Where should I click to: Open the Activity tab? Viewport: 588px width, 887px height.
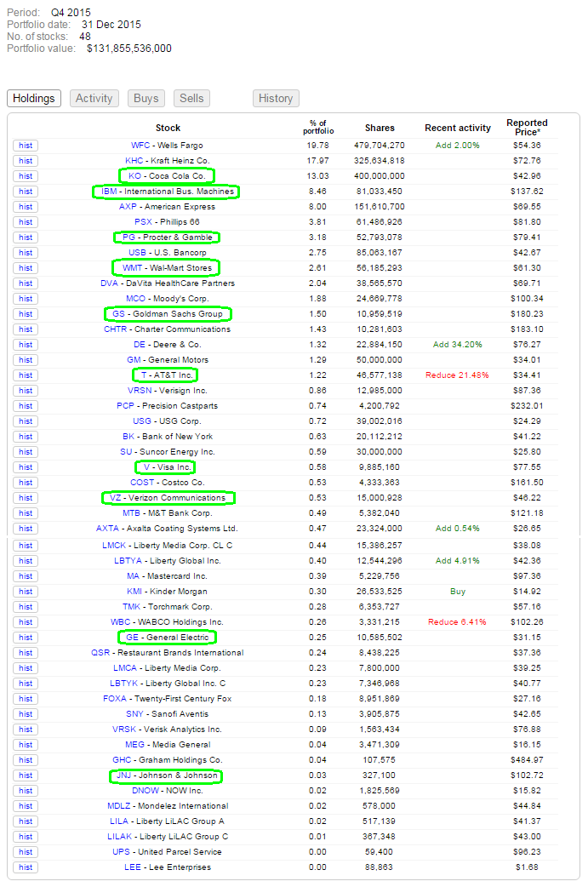tap(94, 99)
